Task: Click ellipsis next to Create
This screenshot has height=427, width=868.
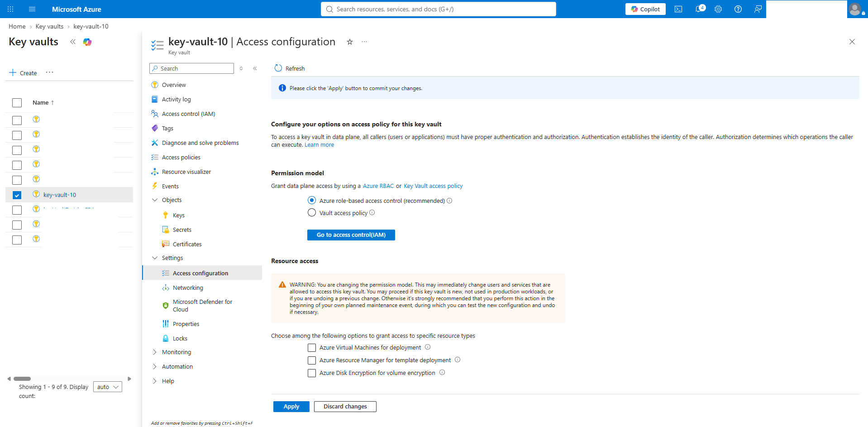Action: tap(50, 72)
